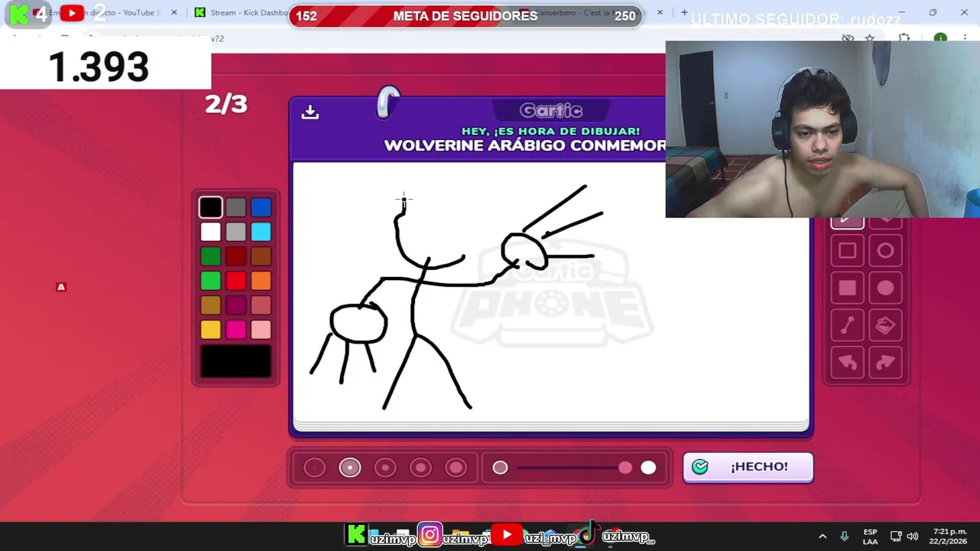
Task: Select the paint bucket fill tool
Action: [x=886, y=325]
